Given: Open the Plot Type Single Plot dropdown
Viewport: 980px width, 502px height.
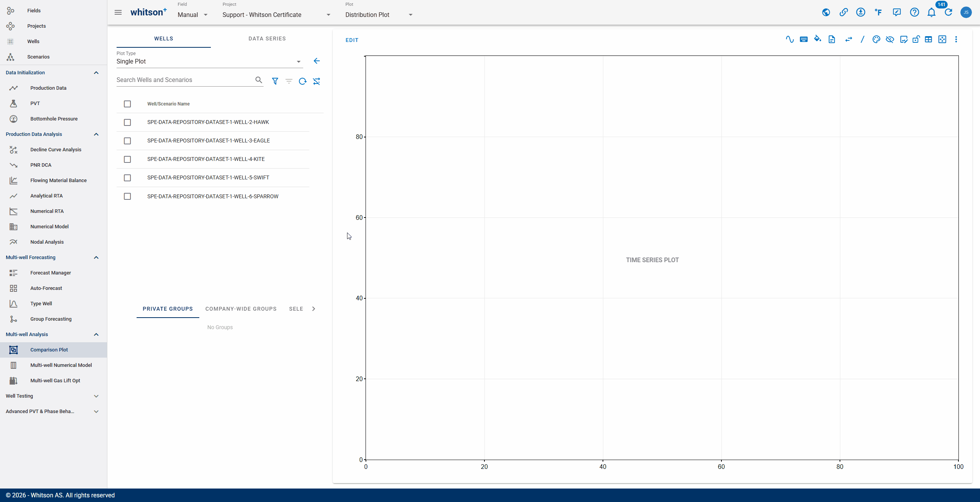Looking at the screenshot, I should point(209,62).
